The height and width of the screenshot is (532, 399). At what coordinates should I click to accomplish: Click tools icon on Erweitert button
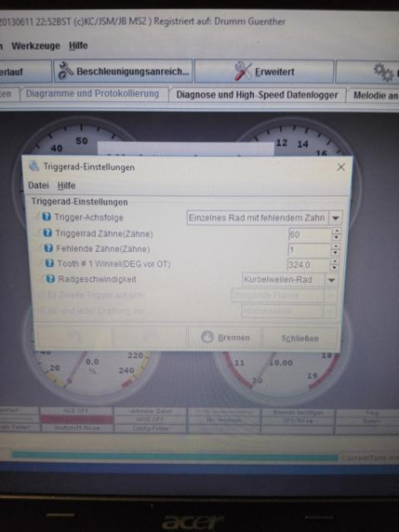pyautogui.click(x=243, y=71)
